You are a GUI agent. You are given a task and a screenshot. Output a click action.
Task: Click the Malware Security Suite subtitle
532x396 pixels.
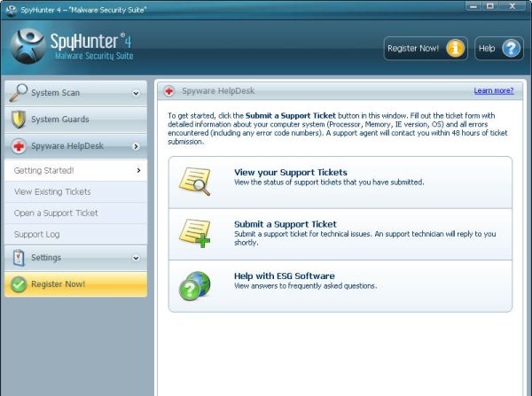point(94,56)
